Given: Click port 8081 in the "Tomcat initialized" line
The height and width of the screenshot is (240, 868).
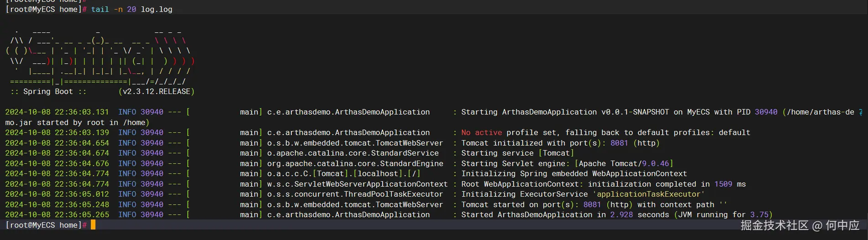Looking at the screenshot, I should (619, 143).
